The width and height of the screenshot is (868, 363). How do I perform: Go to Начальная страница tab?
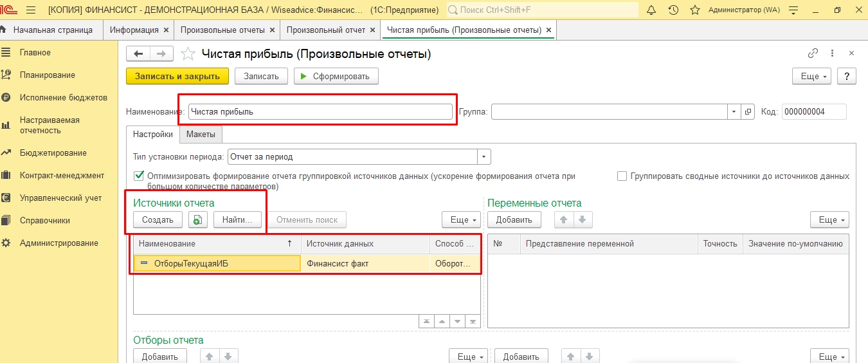53,30
